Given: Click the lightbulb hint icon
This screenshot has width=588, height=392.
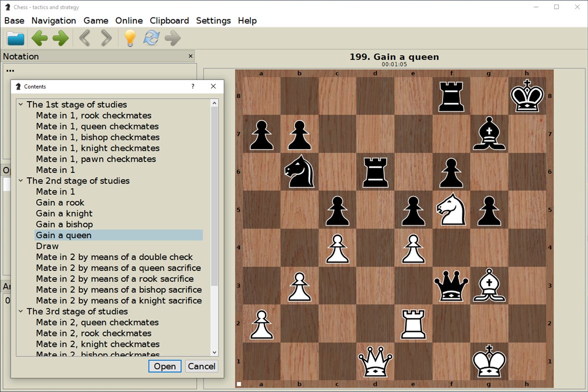Looking at the screenshot, I should click(130, 38).
